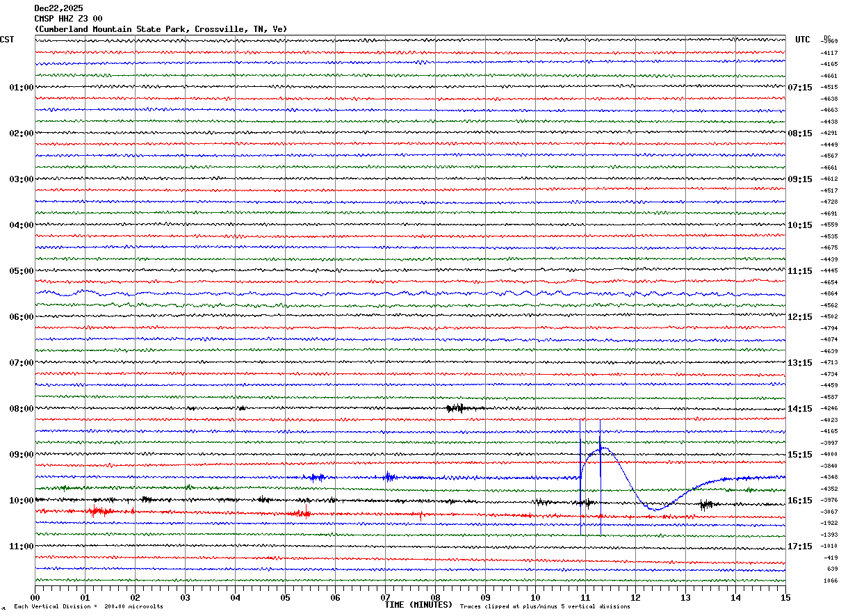
Task: Select the minute 05 tick label on time axis
Action: coord(285,597)
